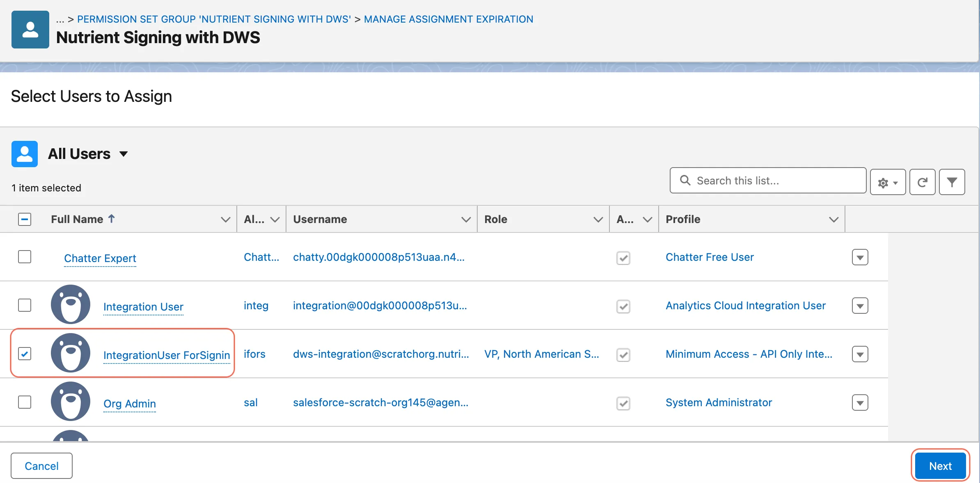Click the Cancel button
This screenshot has height=483, width=980.
pyautogui.click(x=41, y=466)
